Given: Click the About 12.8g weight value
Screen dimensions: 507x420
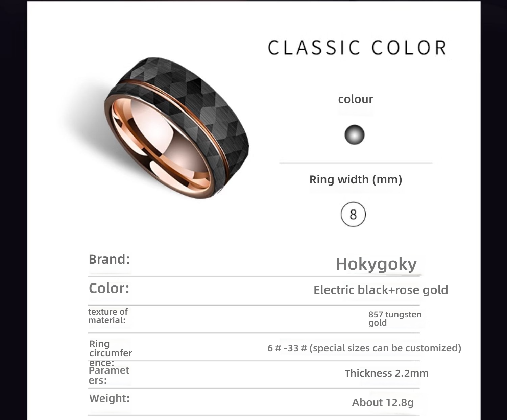Looking at the screenshot, I should 383,402.
